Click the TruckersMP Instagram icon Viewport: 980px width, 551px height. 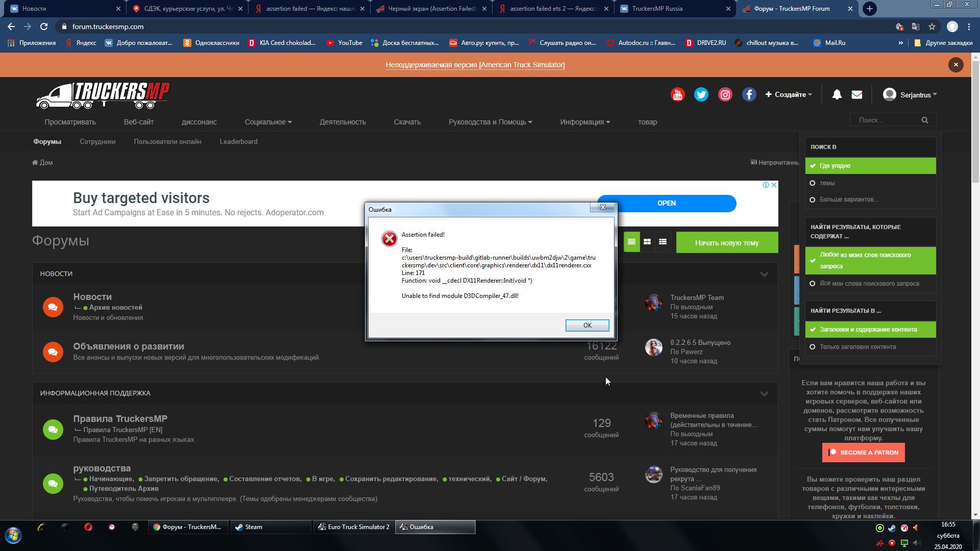click(725, 94)
